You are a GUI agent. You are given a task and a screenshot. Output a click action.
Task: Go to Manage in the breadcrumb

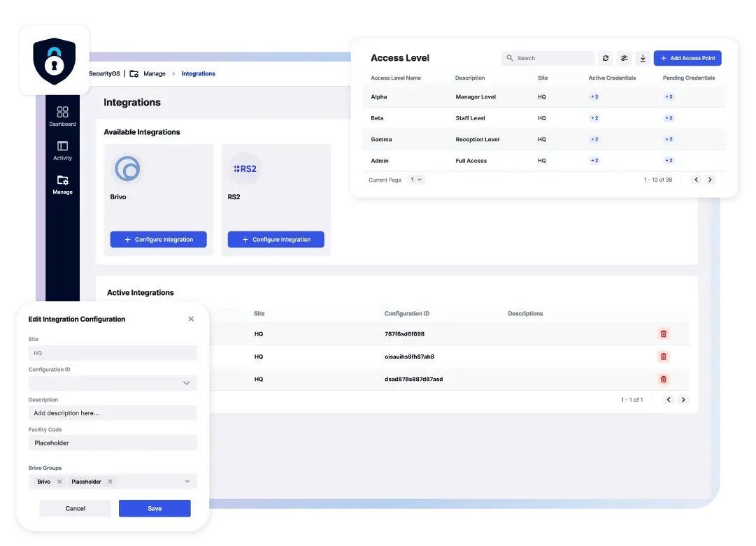pyautogui.click(x=154, y=73)
